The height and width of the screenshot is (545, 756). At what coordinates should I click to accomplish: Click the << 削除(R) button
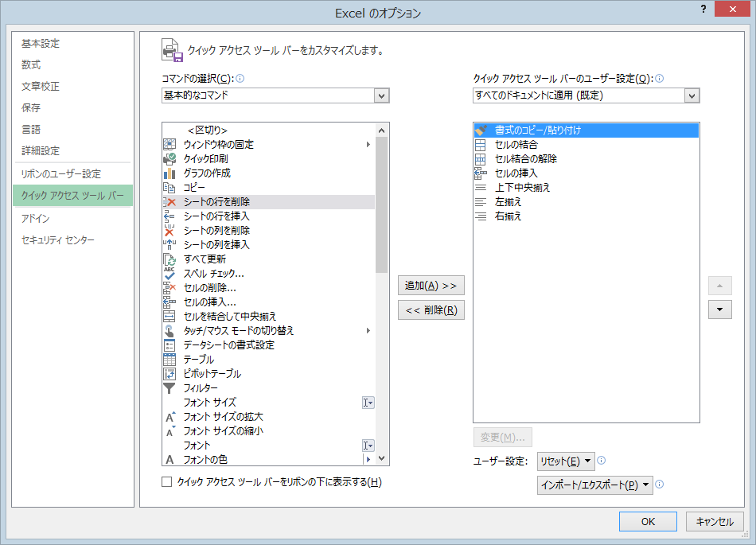pyautogui.click(x=431, y=310)
